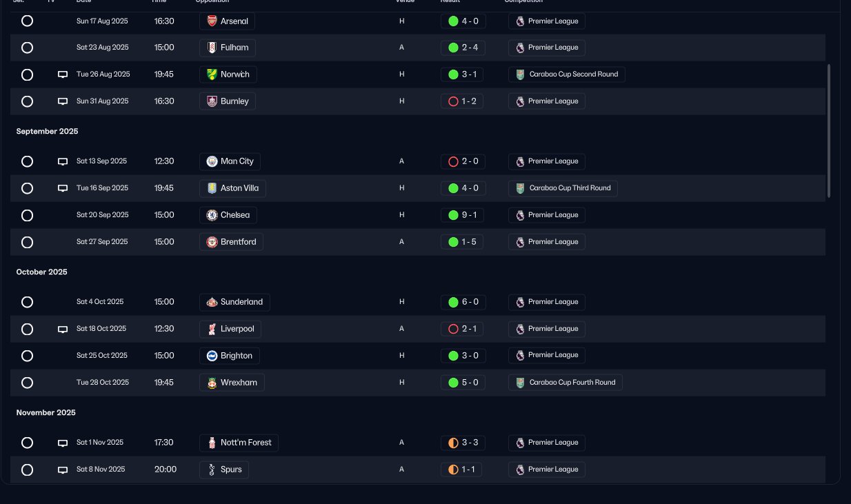
Task: Click the Arsenal club badge icon
Action: pos(212,21)
